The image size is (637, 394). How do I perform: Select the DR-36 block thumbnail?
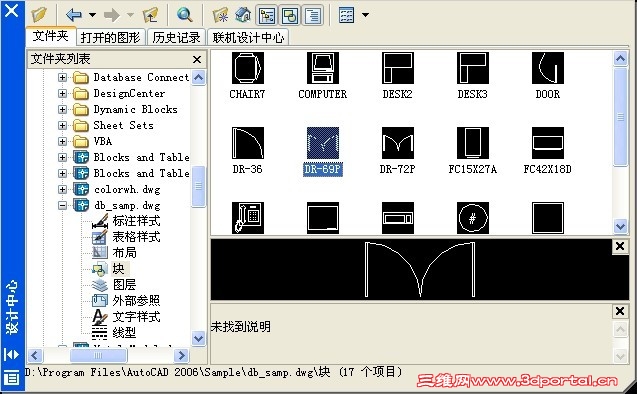(x=248, y=143)
